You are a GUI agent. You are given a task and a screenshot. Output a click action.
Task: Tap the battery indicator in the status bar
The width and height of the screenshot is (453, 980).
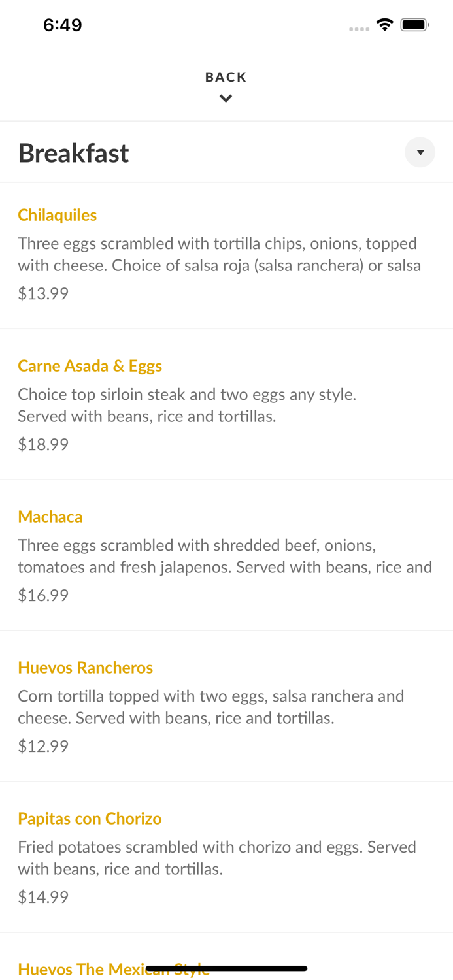pos(414,24)
